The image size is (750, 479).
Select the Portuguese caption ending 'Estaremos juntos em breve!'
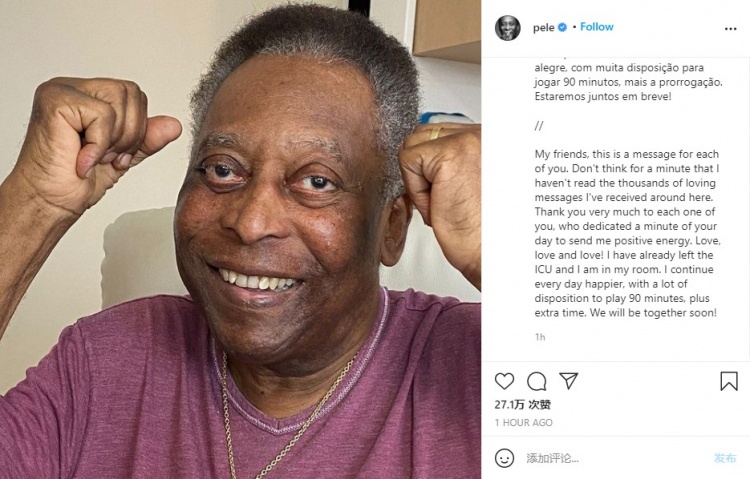tap(629, 82)
